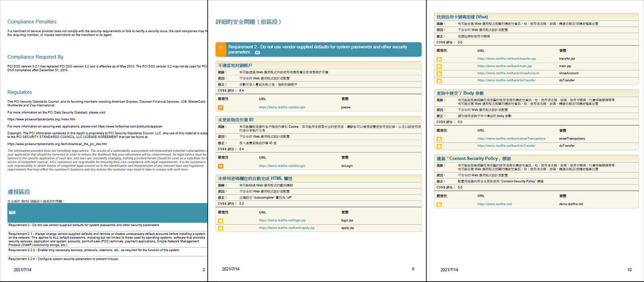Click the low severity icon in the main.jsp row
644x282 pixels.
coord(439,66)
